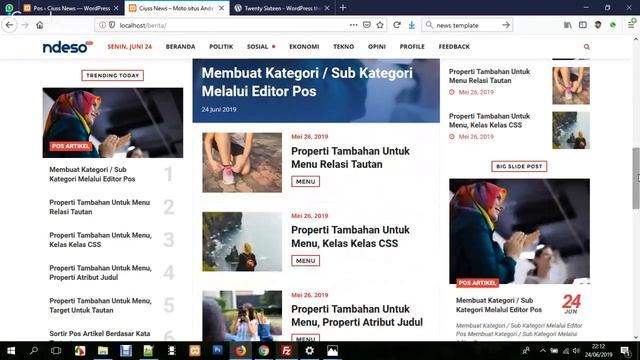Image resolution: width=640 pixels, height=360 pixels.
Task: Open trending item 5 'Target Untuk Tautan'
Action: pos(100,305)
